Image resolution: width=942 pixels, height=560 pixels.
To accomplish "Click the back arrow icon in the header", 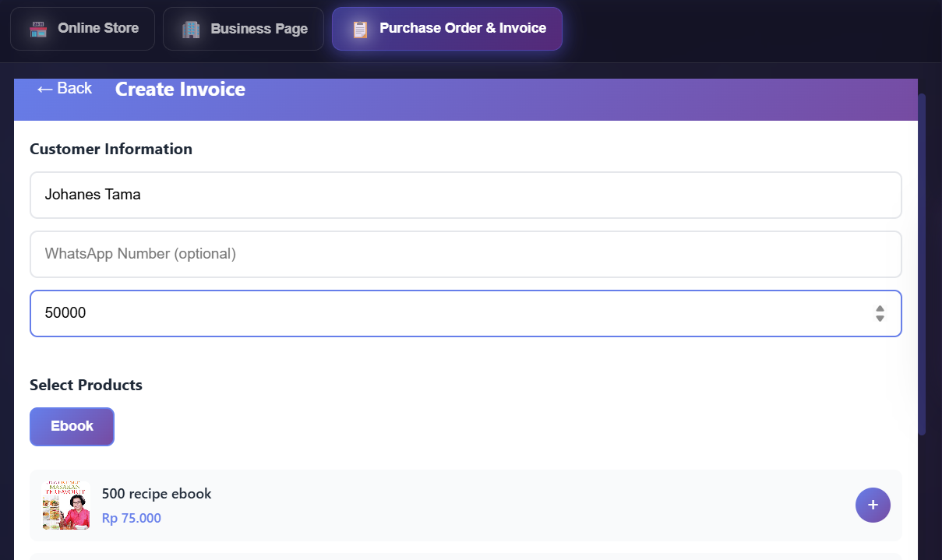I will click(x=44, y=88).
